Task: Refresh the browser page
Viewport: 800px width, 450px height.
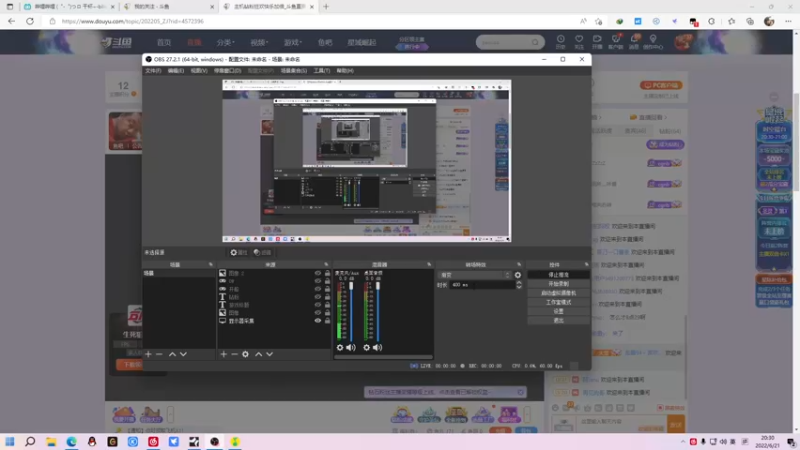Action: pos(30,21)
